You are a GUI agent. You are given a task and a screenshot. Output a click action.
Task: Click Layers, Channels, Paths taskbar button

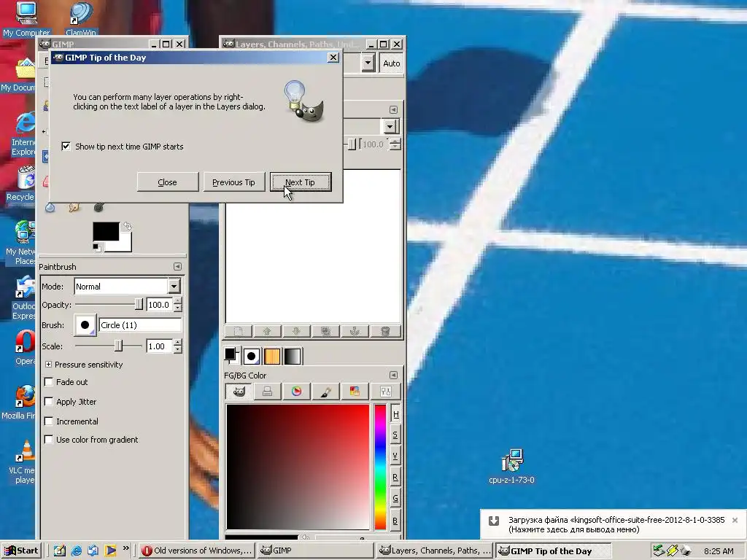[x=435, y=551]
